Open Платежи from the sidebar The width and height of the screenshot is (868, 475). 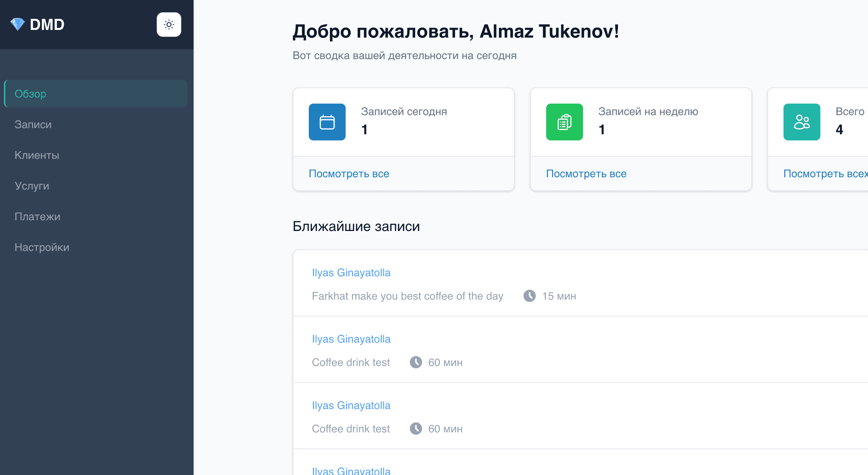[96, 216]
